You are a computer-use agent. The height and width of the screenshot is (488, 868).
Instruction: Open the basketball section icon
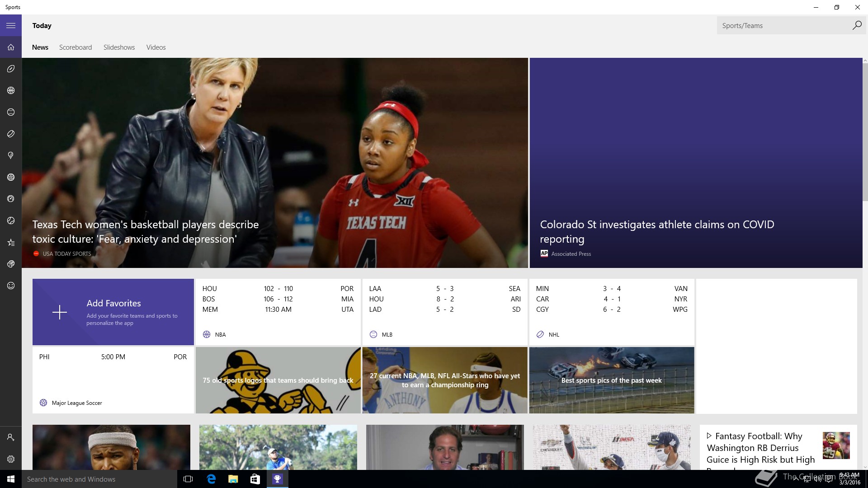[11, 90]
